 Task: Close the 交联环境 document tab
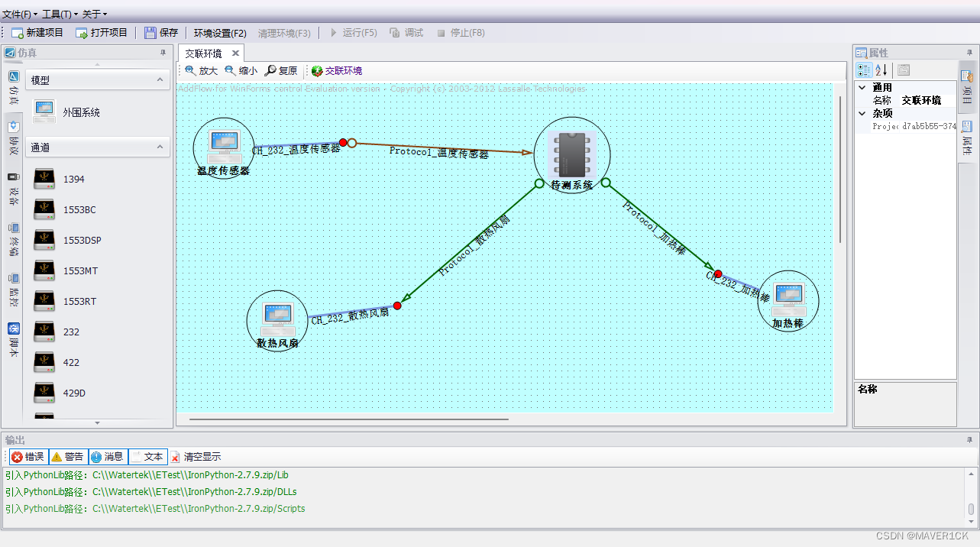pos(235,53)
